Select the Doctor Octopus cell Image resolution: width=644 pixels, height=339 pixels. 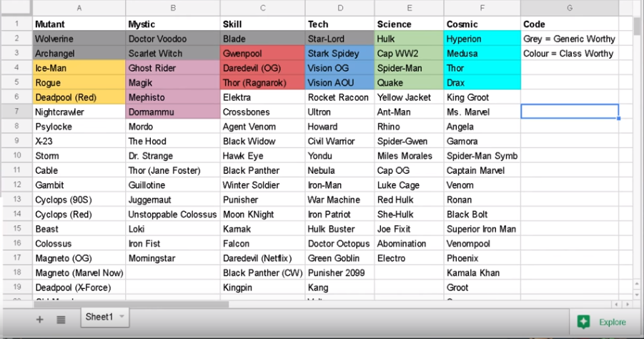pos(340,243)
